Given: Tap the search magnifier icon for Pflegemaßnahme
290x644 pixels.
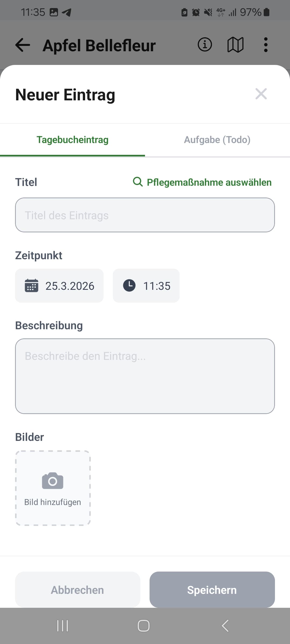Looking at the screenshot, I should [138, 182].
